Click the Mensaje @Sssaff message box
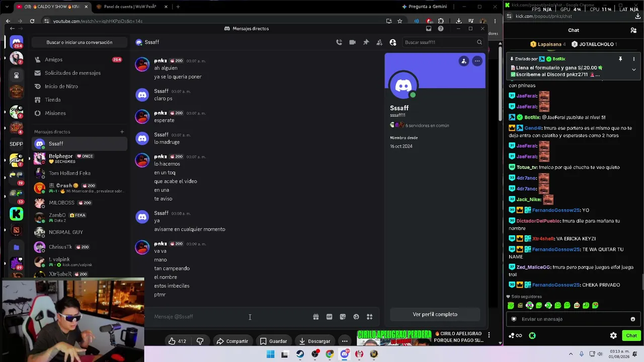Image resolution: width=644 pixels, height=362 pixels. (x=229, y=317)
